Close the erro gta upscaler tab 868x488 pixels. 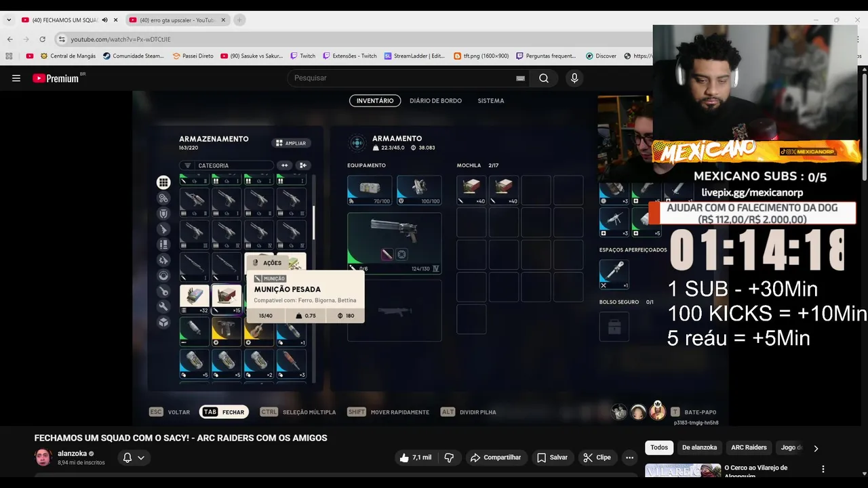pyautogui.click(x=223, y=20)
